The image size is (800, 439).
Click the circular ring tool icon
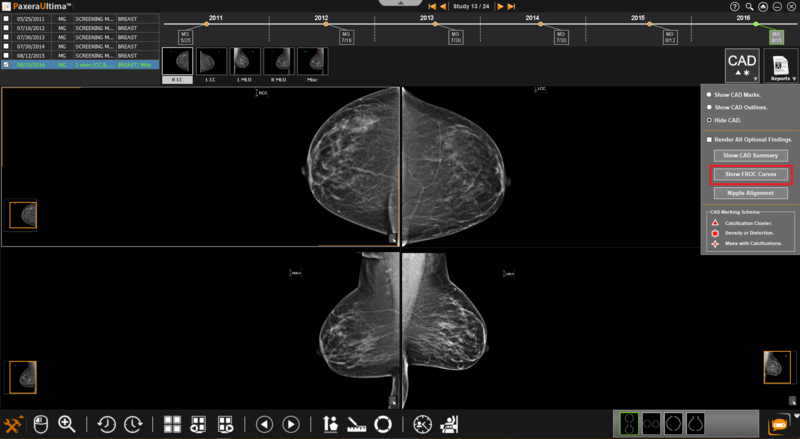[382, 424]
